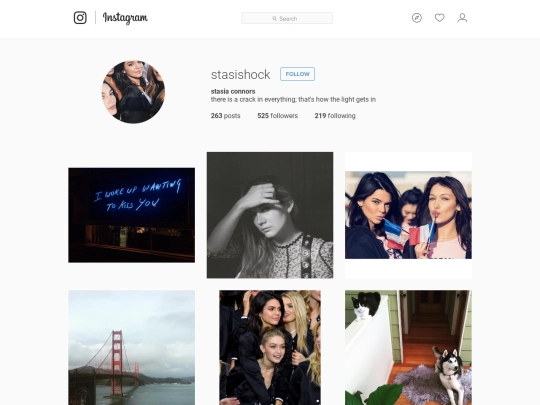Focus the Search input field
This screenshot has width=540, height=405.
click(287, 18)
